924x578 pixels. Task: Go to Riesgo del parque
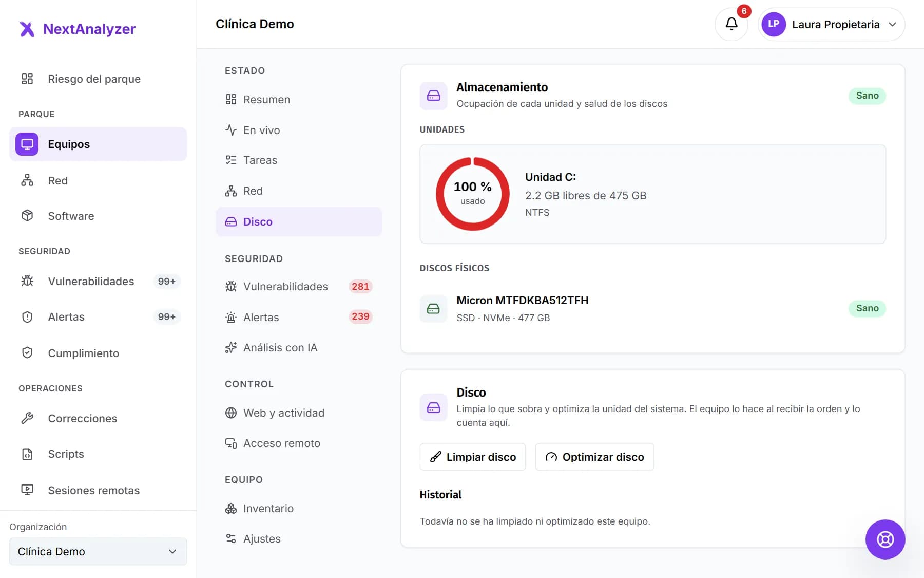coord(98,79)
